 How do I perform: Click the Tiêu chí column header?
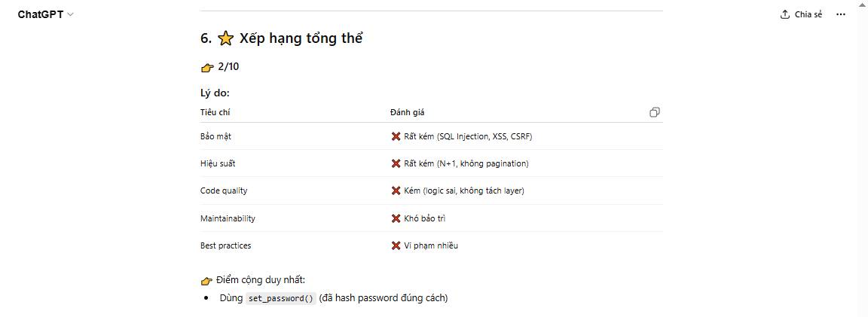(215, 112)
